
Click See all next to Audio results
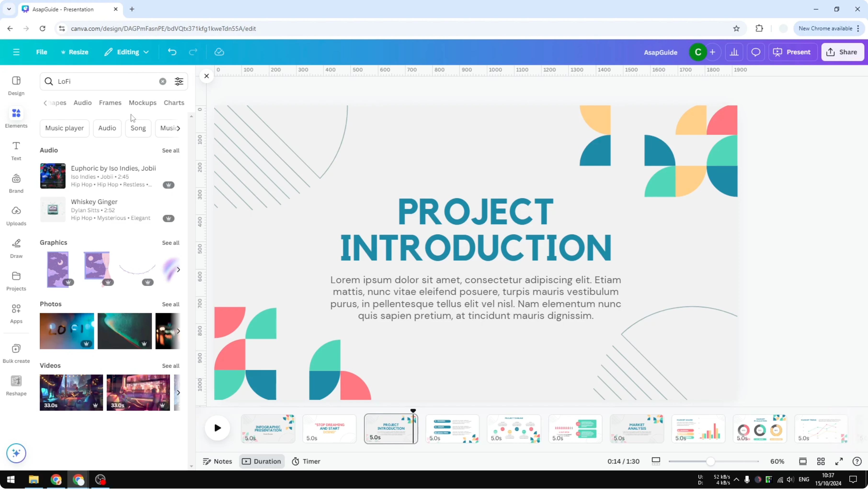(171, 150)
